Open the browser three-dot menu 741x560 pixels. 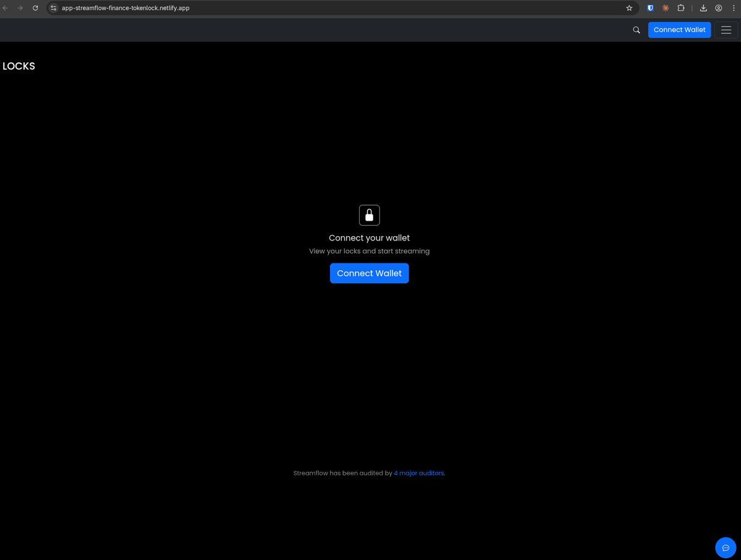tap(734, 8)
